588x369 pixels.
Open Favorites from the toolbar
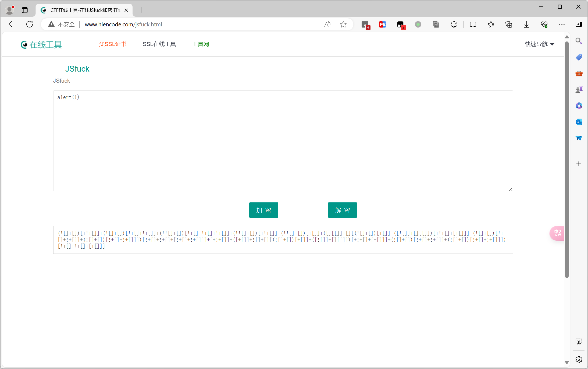pos(491,24)
